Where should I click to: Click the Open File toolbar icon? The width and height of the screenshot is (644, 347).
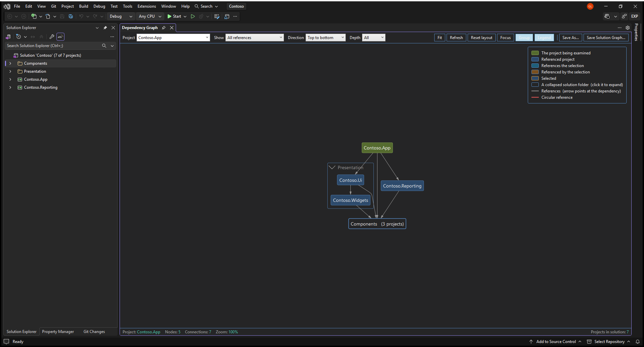48,16
